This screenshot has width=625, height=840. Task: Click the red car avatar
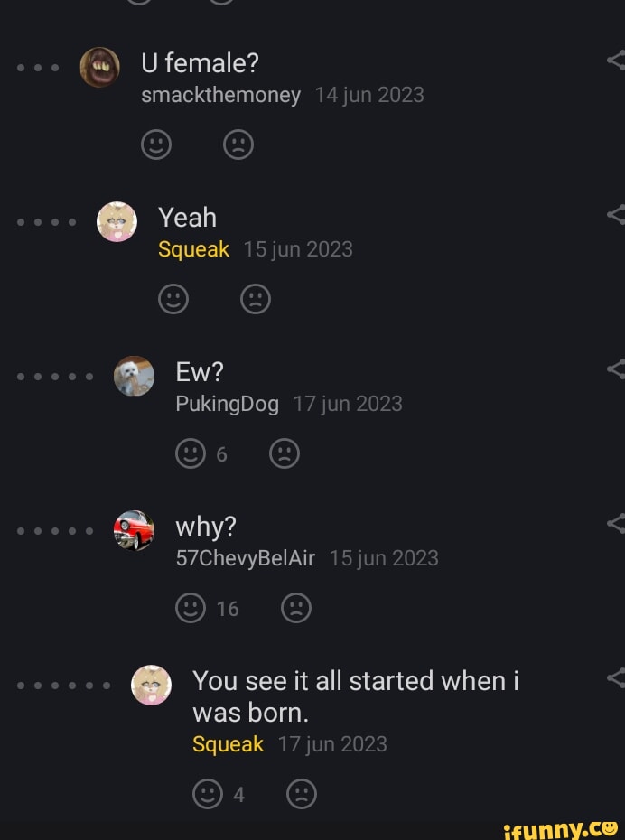(134, 530)
